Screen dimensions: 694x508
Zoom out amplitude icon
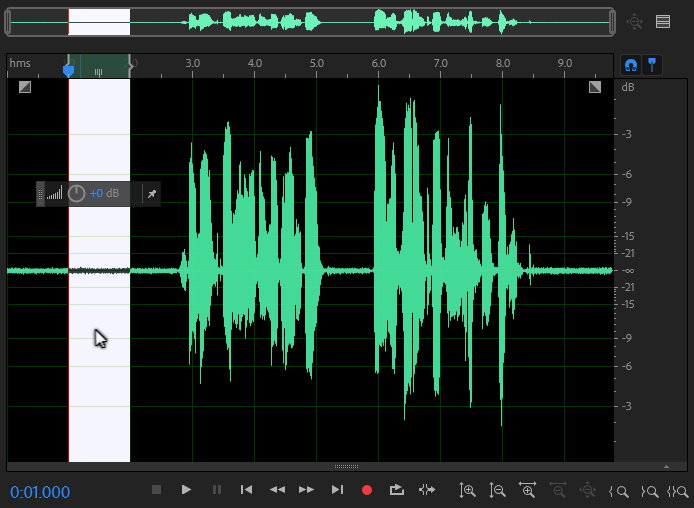click(497, 490)
